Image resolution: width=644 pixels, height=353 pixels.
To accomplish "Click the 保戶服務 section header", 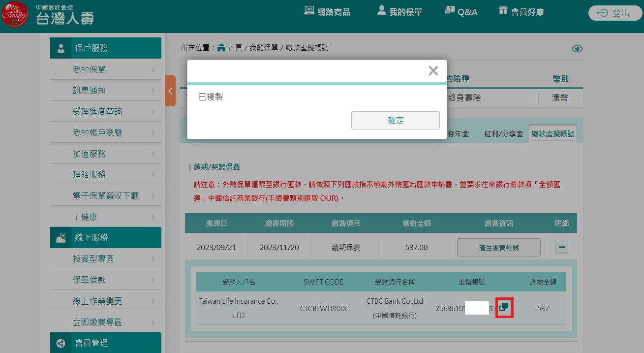I will [106, 48].
